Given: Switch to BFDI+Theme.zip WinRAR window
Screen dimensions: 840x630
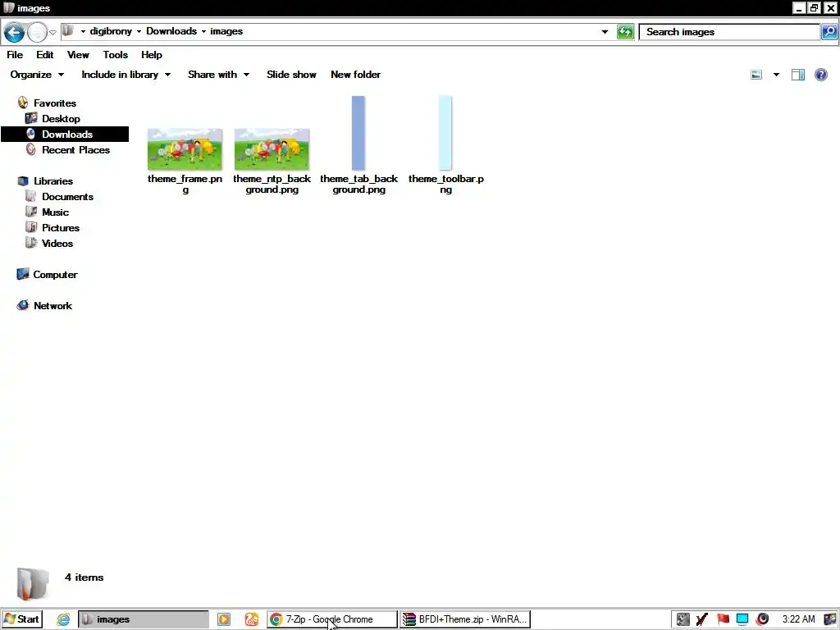Looking at the screenshot, I should 466,619.
